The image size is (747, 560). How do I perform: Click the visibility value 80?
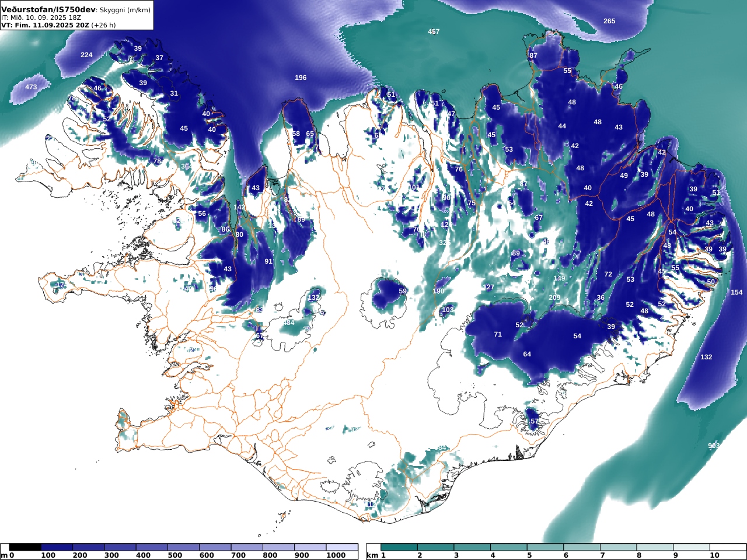point(239,235)
